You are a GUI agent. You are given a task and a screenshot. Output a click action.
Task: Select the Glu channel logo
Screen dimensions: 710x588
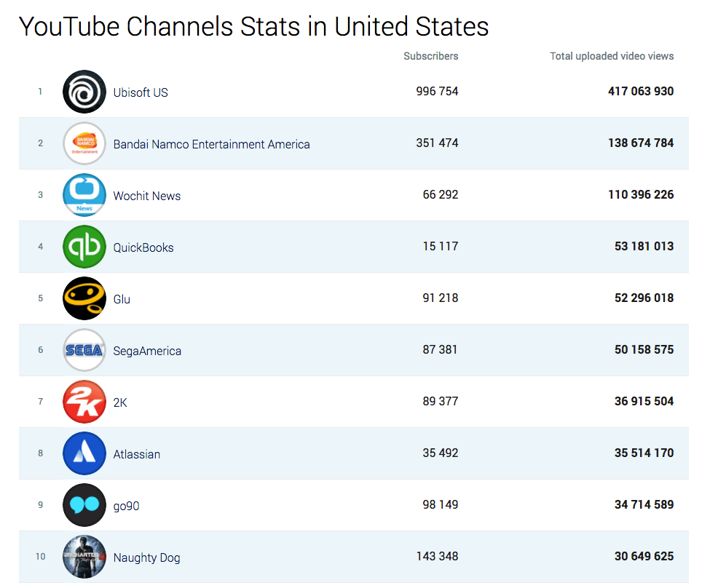coord(84,298)
